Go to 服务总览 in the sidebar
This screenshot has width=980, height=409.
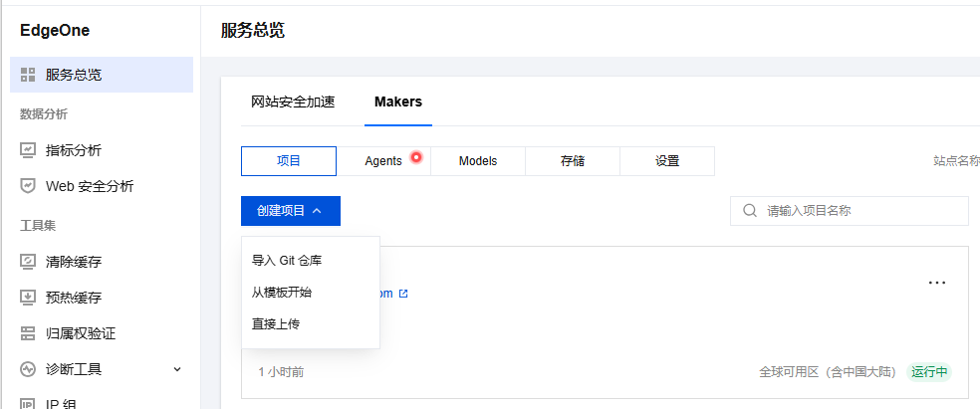point(102,75)
